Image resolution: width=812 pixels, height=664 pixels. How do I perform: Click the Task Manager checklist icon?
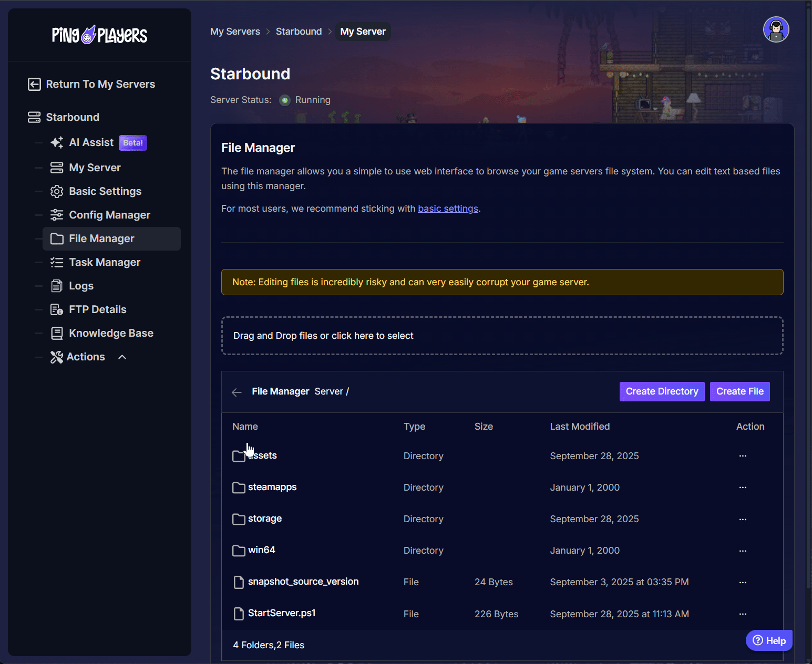click(x=57, y=262)
